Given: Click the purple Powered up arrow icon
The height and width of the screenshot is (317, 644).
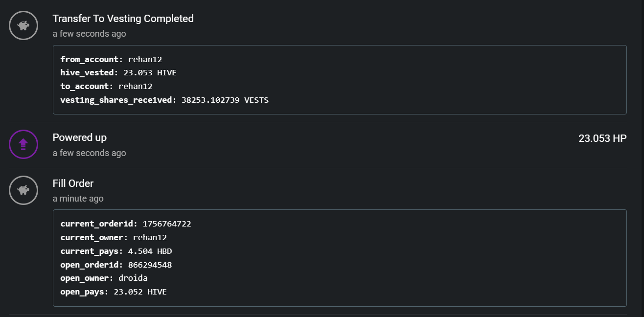Looking at the screenshot, I should [23, 144].
